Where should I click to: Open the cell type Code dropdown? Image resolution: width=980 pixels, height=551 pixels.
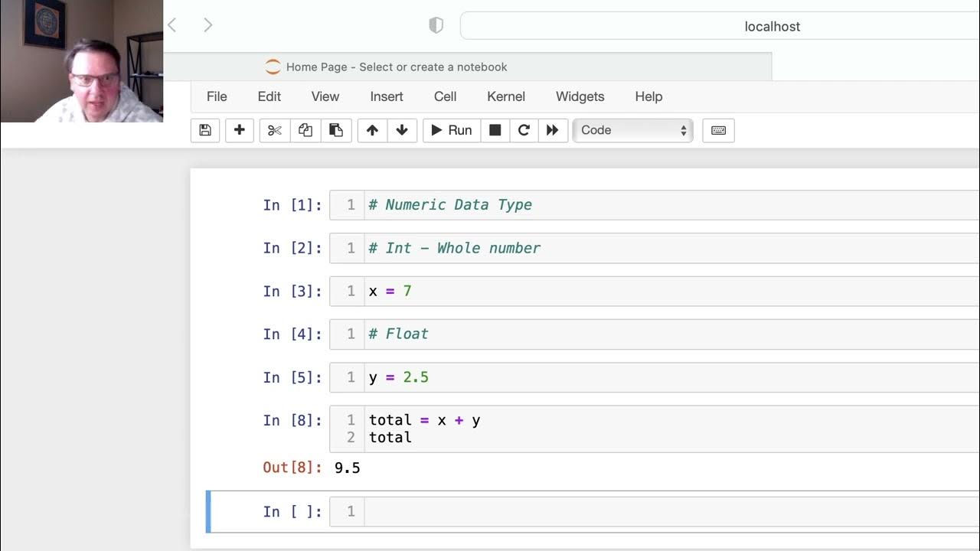tap(632, 130)
